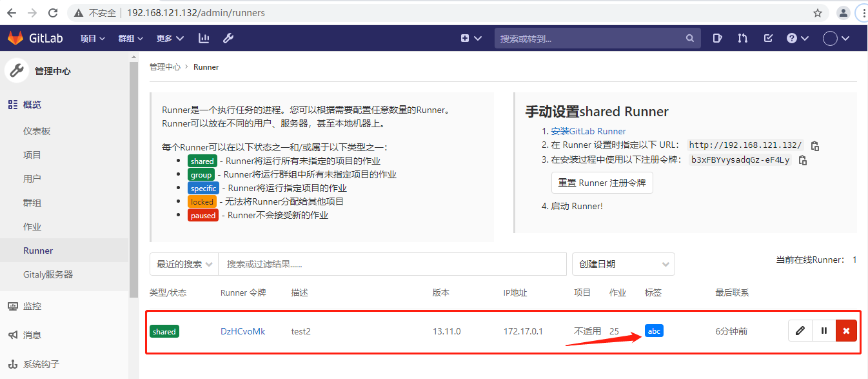868x379 pixels.
Task: Click the 管理中心 wrench sidebar icon
Action: tap(17, 71)
